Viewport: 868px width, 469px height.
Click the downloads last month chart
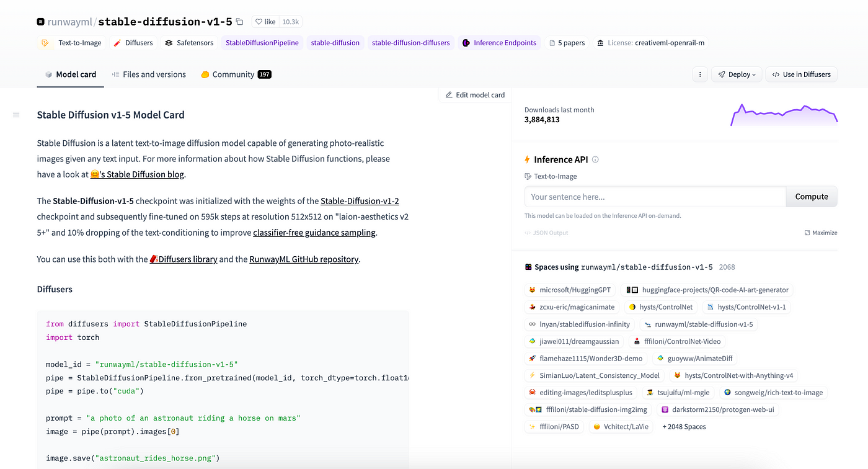(x=784, y=115)
